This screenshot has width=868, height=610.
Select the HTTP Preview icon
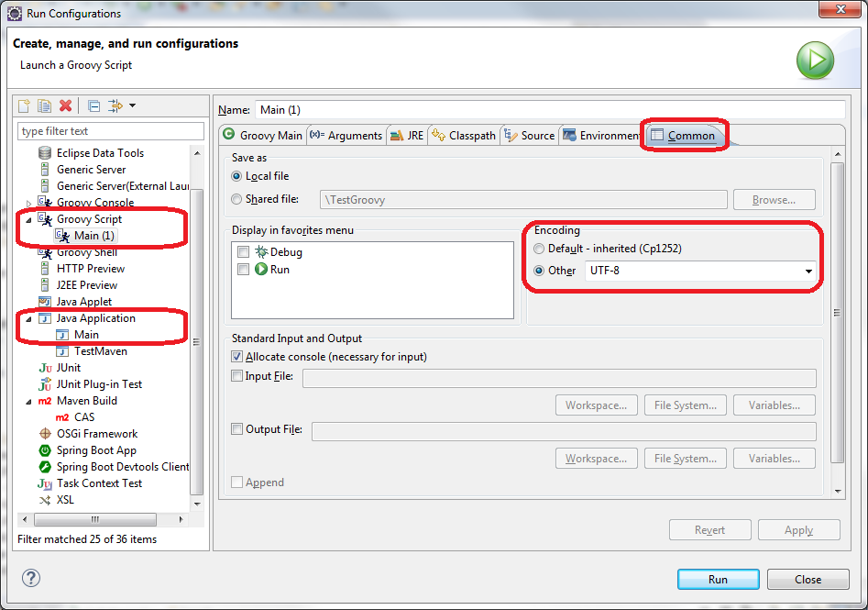(45, 269)
